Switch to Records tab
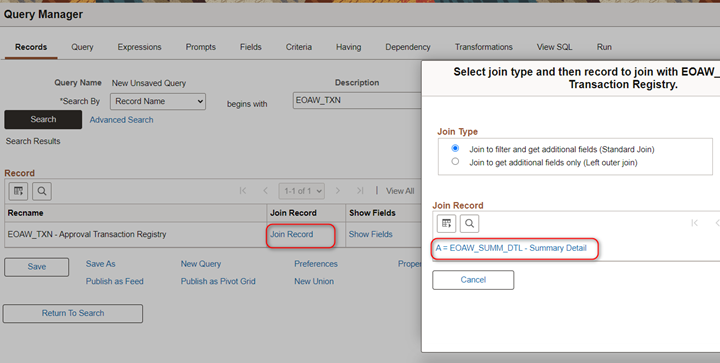Viewport: 720px width, 363px height. click(31, 47)
